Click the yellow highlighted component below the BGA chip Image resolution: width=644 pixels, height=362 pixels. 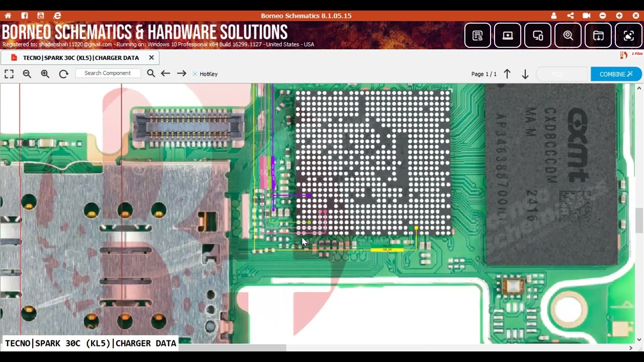[387, 249]
